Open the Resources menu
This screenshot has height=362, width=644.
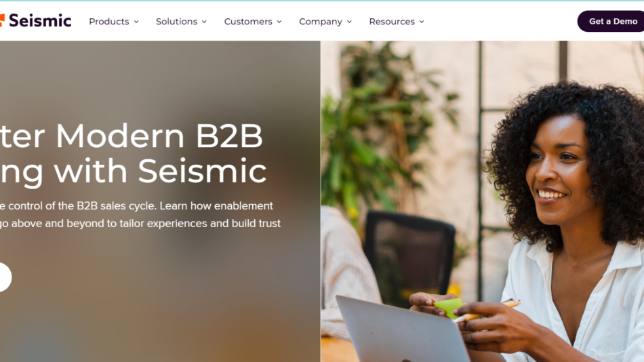point(392,22)
